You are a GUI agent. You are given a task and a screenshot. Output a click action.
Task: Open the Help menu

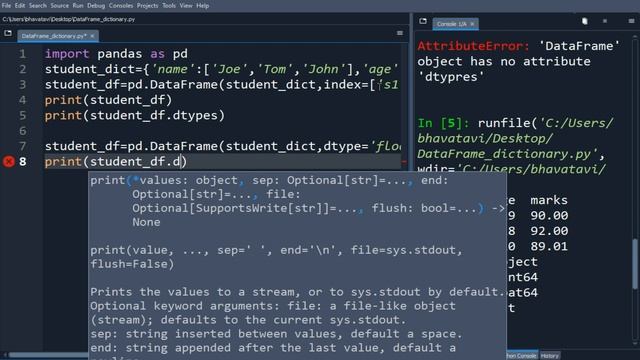[x=203, y=6]
